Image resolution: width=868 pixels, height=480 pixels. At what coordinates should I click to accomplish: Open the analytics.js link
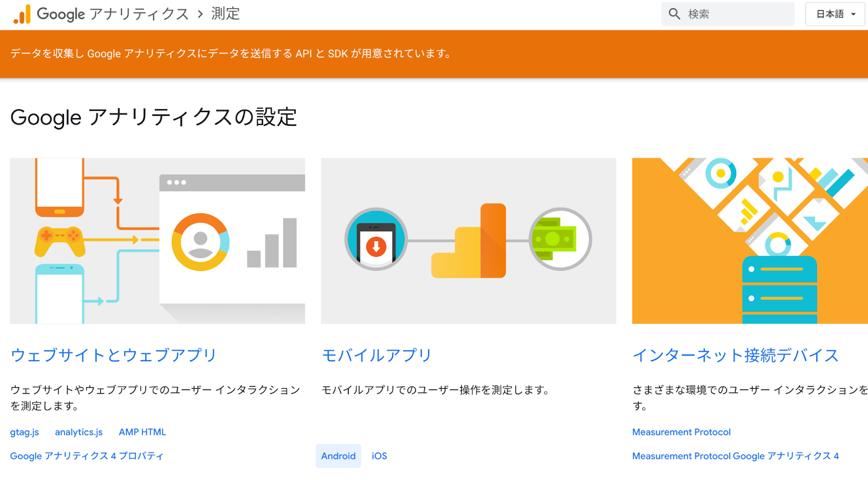[x=79, y=432]
